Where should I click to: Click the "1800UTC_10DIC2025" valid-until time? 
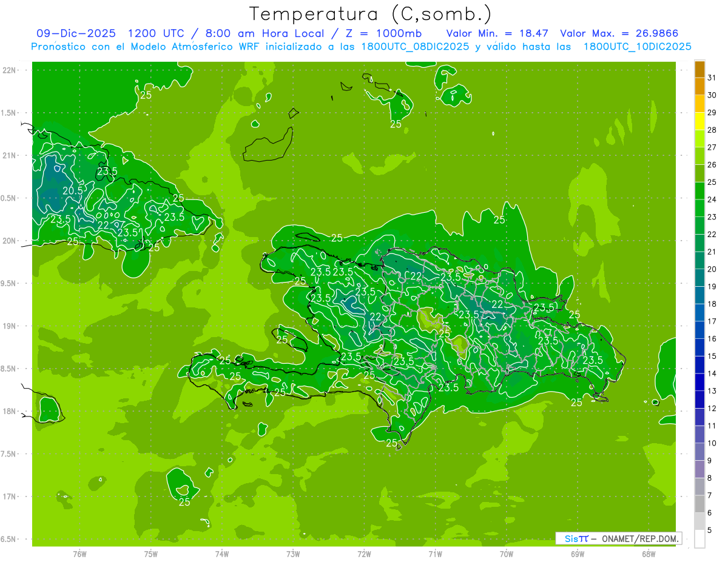[x=637, y=47]
